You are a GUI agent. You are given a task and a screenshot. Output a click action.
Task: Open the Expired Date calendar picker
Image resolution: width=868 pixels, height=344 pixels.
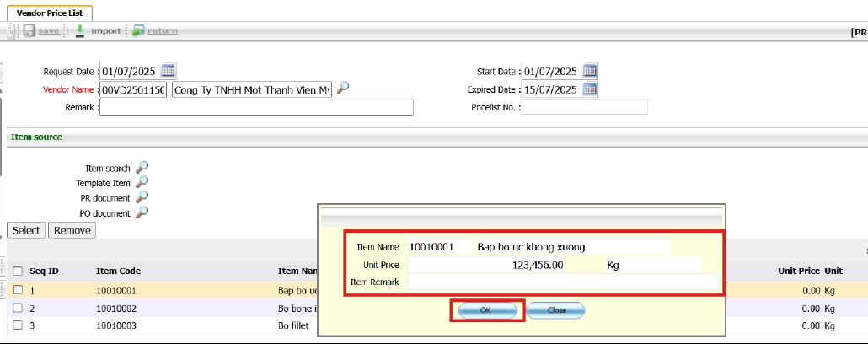(590, 89)
